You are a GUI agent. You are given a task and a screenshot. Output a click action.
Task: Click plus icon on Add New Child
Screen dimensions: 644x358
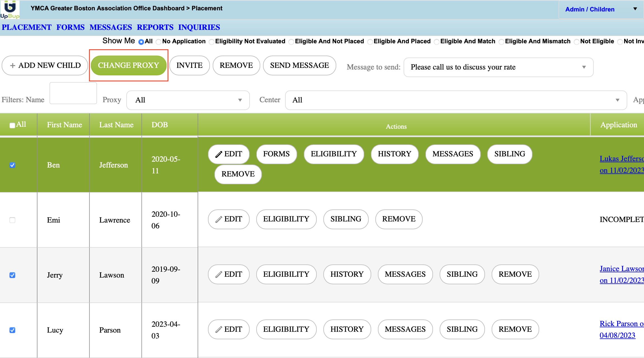tap(13, 66)
